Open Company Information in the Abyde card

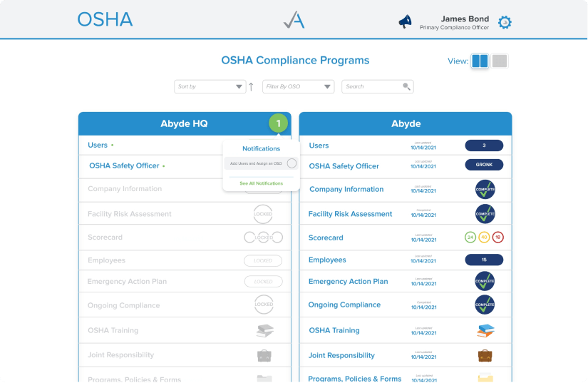(346, 190)
